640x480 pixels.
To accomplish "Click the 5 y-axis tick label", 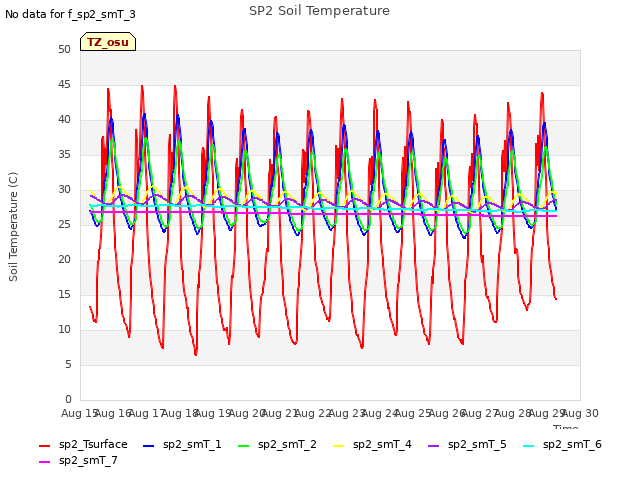I will click(x=68, y=364).
